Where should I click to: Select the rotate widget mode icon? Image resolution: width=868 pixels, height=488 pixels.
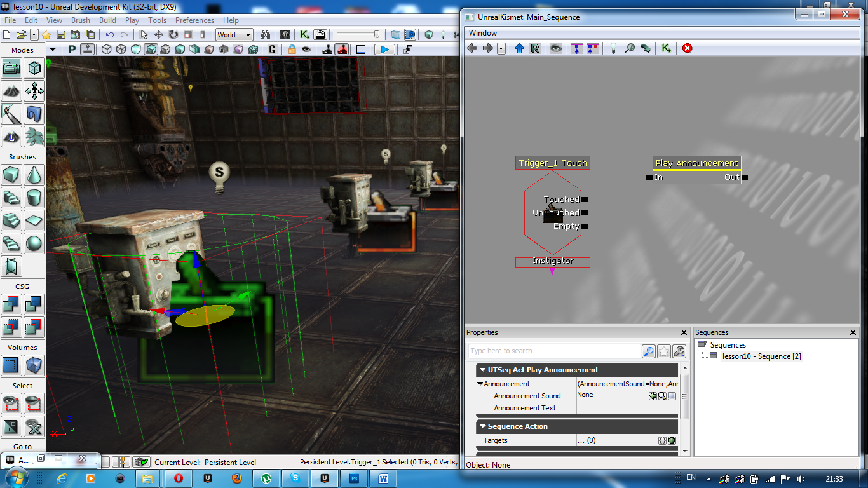(x=173, y=34)
